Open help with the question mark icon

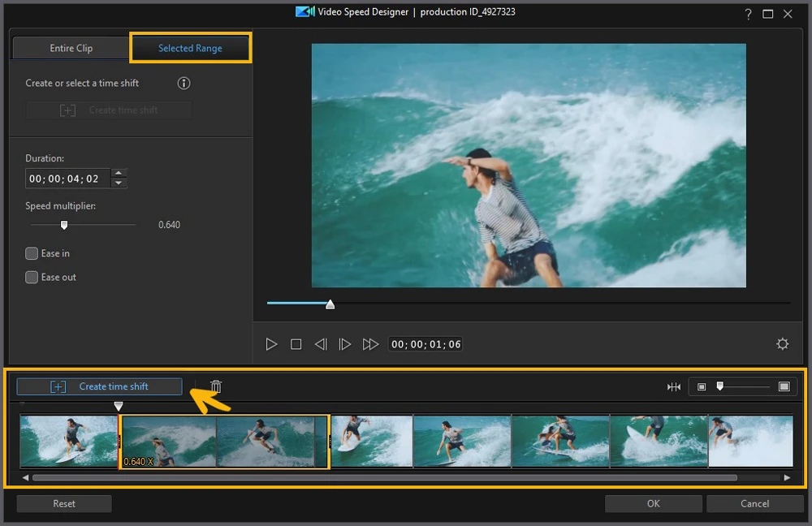coord(748,14)
